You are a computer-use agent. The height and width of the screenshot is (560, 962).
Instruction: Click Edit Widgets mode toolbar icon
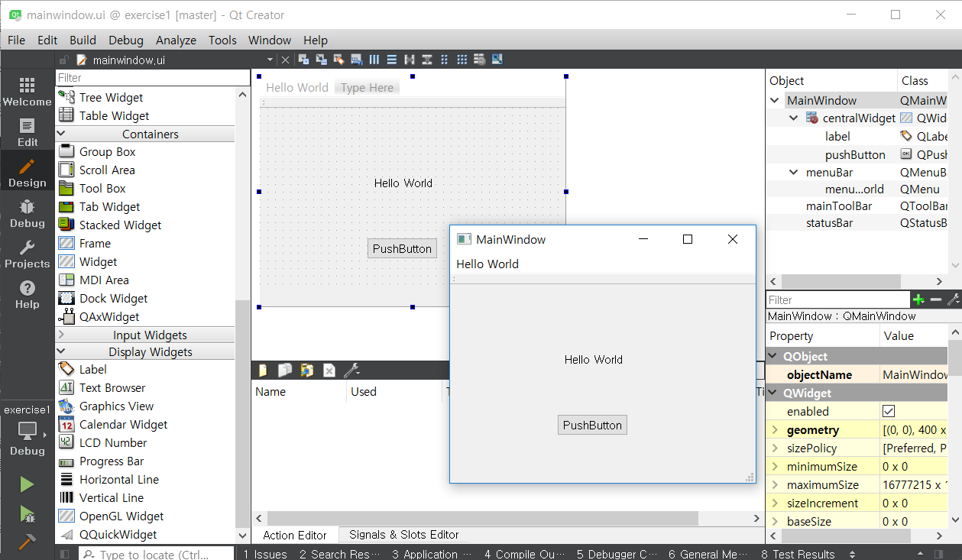303,60
